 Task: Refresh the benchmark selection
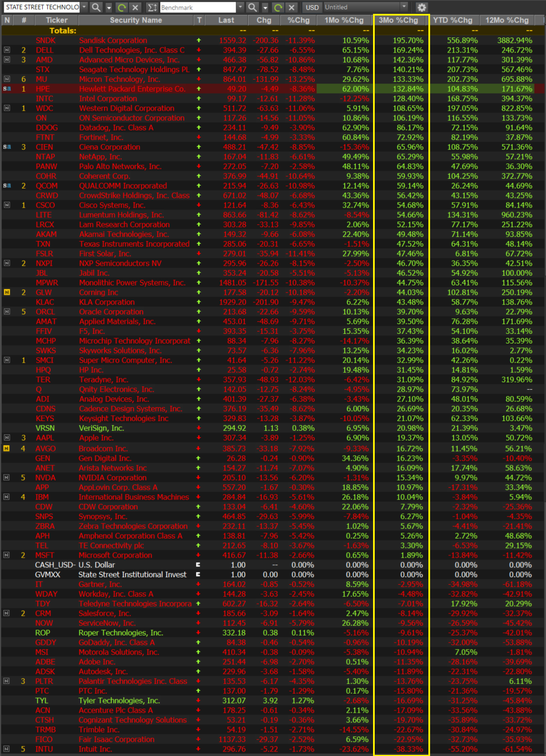pyautogui.click(x=278, y=7)
